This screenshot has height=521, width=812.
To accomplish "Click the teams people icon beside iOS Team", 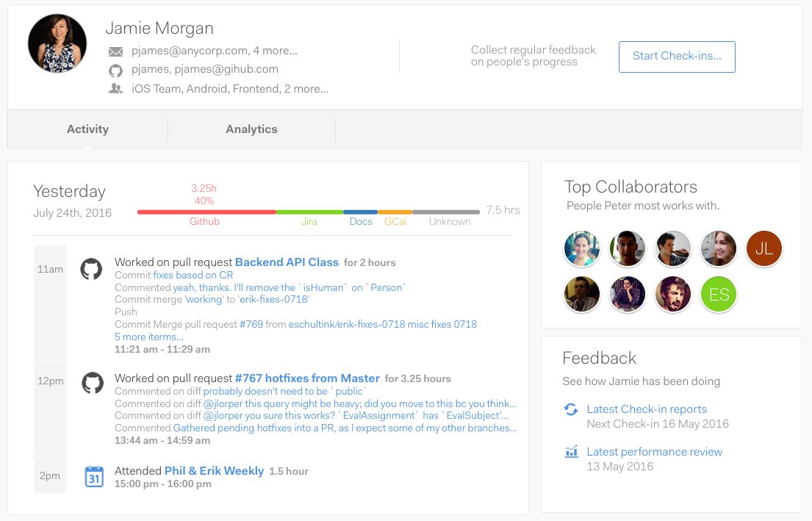I will 115,89.
